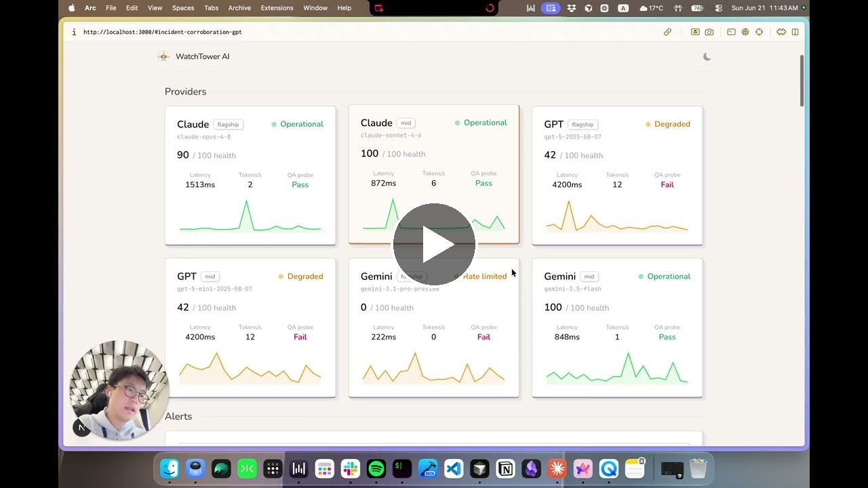Image resolution: width=868 pixels, height=488 pixels.
Task: Open the Gemini mid provider card
Action: click(617, 327)
